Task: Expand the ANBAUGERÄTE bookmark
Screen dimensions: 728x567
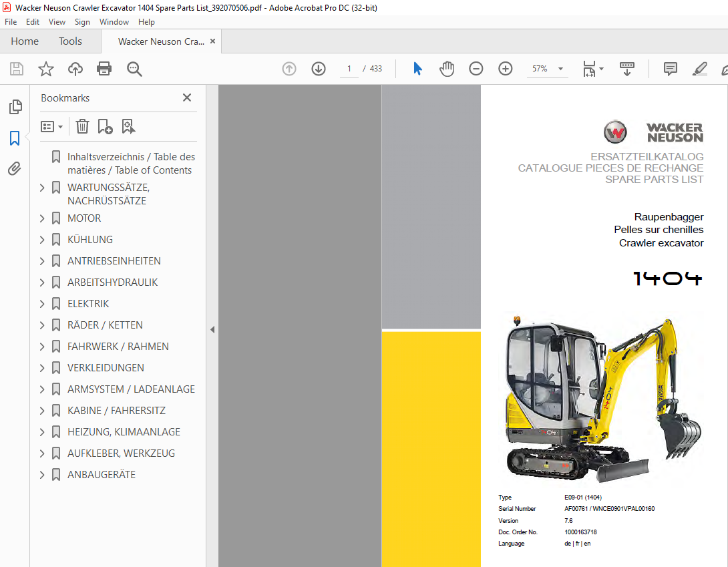Action: click(42, 475)
